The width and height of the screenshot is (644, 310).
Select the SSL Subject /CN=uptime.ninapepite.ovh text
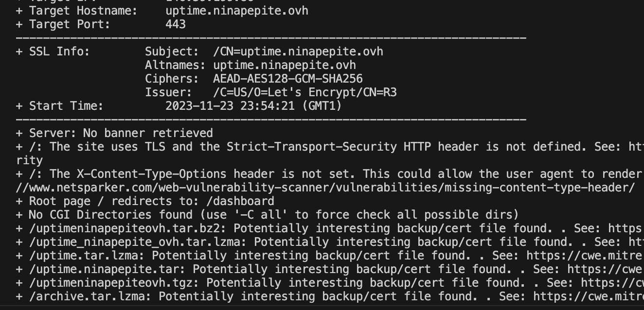click(x=298, y=51)
